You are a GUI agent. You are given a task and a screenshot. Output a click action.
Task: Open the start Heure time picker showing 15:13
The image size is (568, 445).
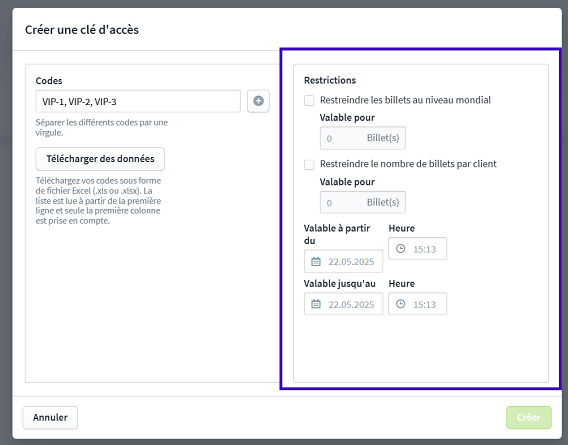tap(417, 249)
